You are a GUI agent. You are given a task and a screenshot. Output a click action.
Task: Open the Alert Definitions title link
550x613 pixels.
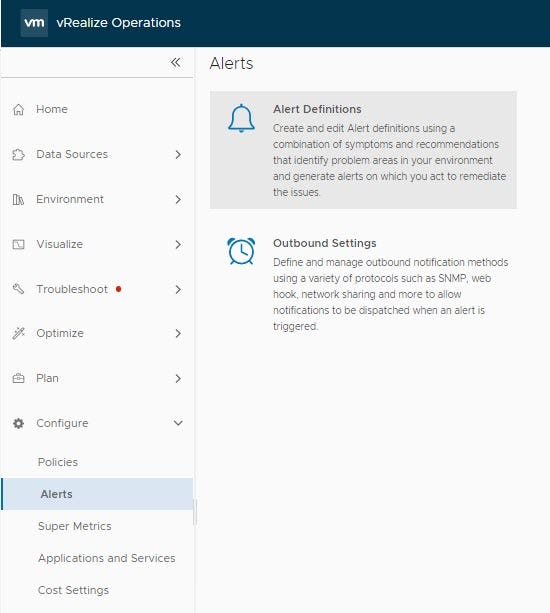coord(317,109)
